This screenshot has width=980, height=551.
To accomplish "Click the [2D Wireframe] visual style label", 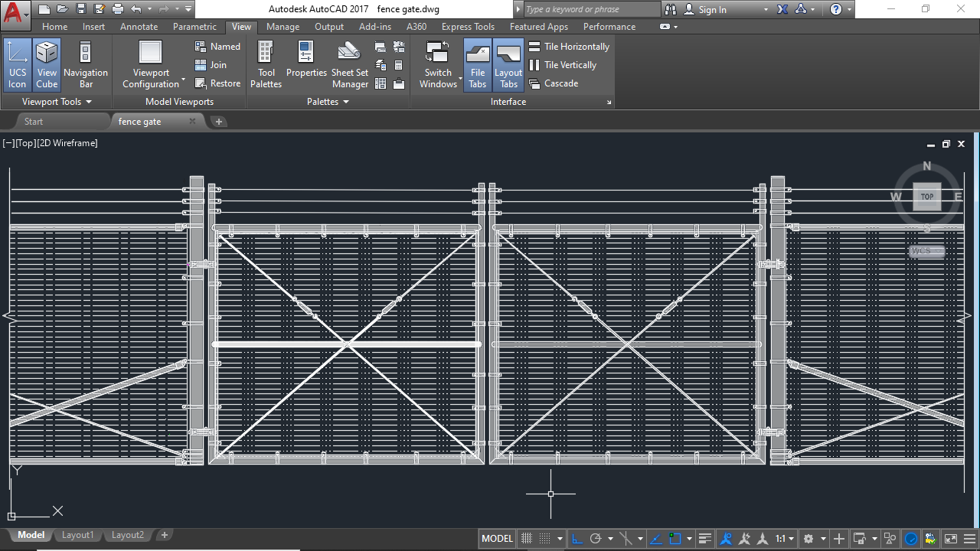I will click(x=67, y=143).
